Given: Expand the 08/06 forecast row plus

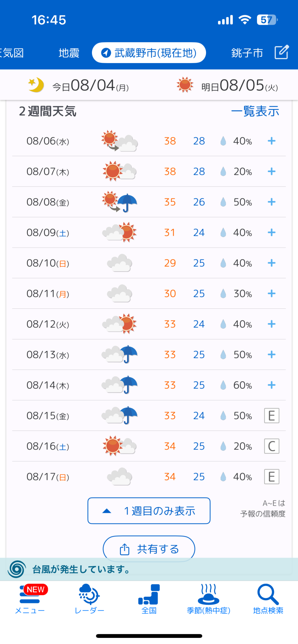Looking at the screenshot, I should tap(272, 141).
